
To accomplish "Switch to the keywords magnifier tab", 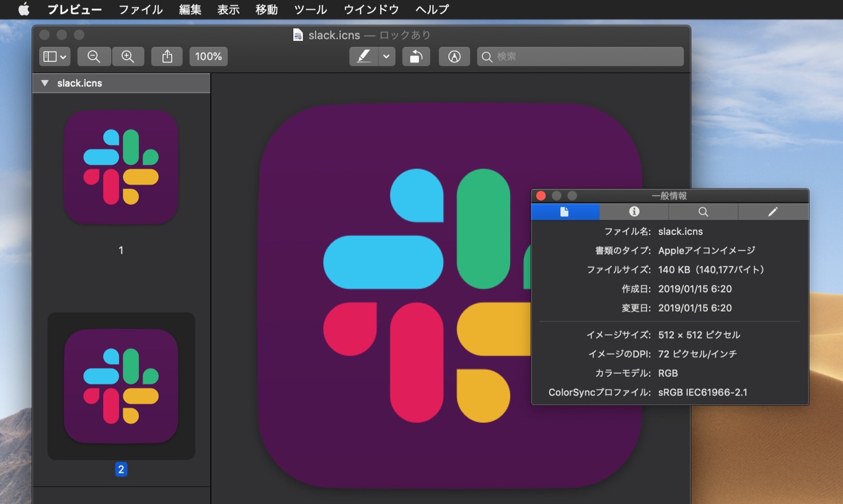I will coord(704,211).
